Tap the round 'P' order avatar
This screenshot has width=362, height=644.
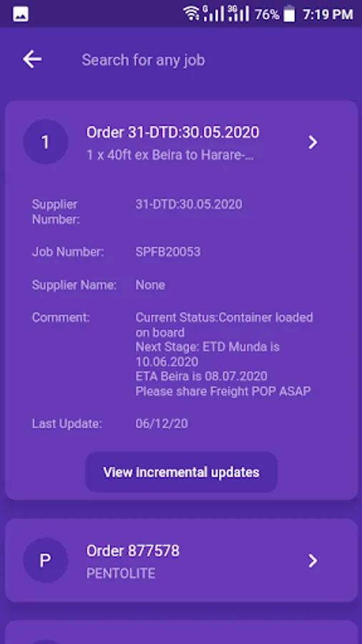tap(46, 560)
